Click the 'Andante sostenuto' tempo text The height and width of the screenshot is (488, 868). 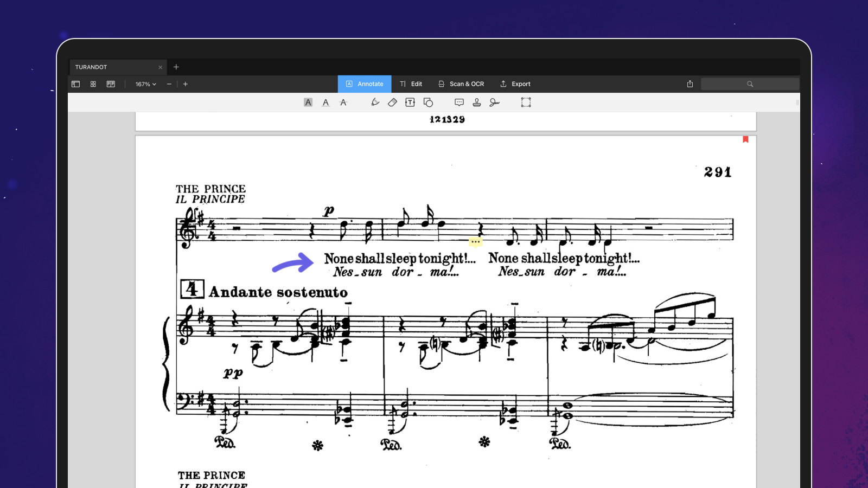click(278, 292)
